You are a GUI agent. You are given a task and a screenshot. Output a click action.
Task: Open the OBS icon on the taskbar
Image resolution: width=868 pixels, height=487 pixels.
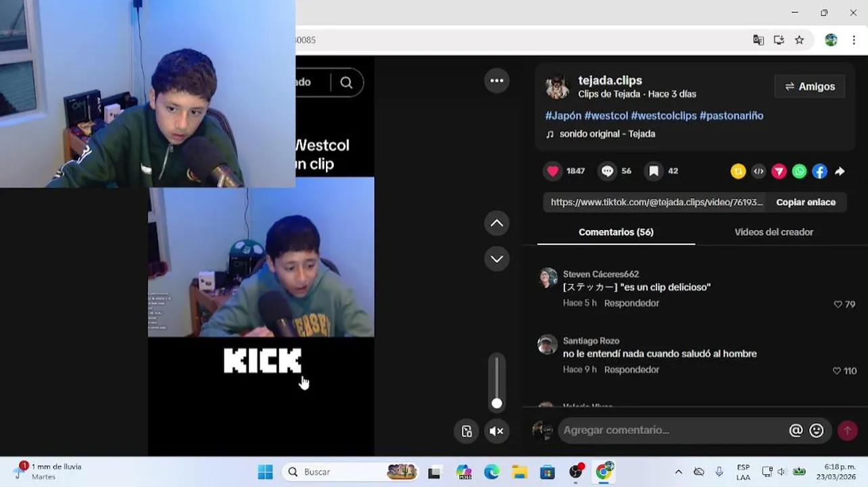576,472
